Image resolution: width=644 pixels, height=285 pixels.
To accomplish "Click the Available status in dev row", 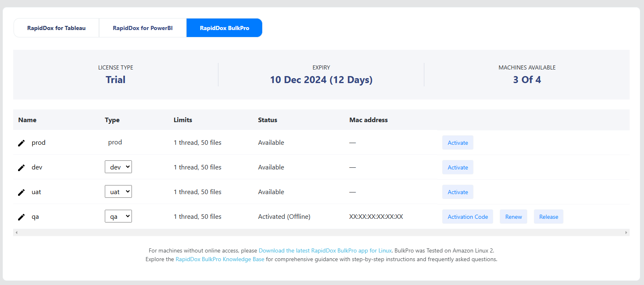I will (271, 167).
